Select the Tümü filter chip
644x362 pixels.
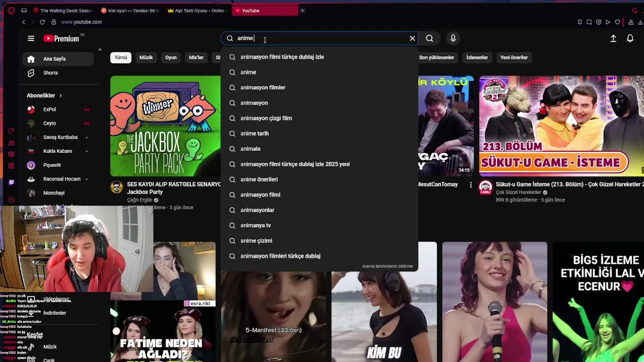tap(121, 57)
